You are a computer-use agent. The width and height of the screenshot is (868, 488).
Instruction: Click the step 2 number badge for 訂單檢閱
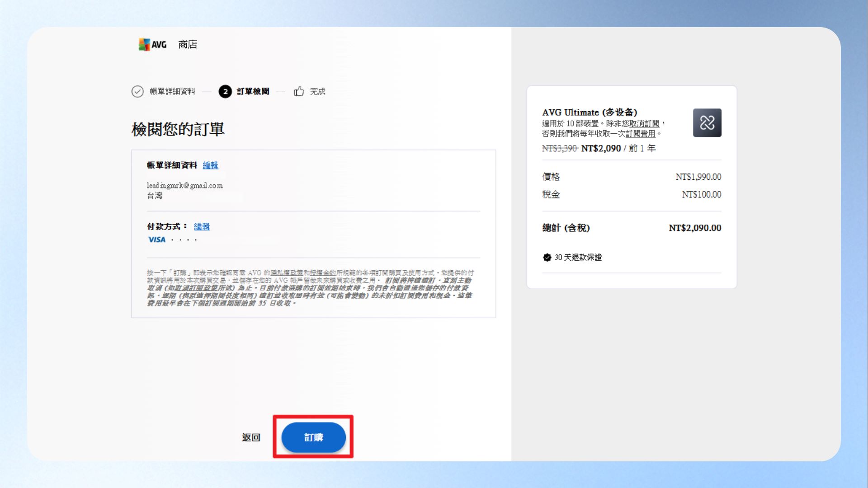coord(225,92)
